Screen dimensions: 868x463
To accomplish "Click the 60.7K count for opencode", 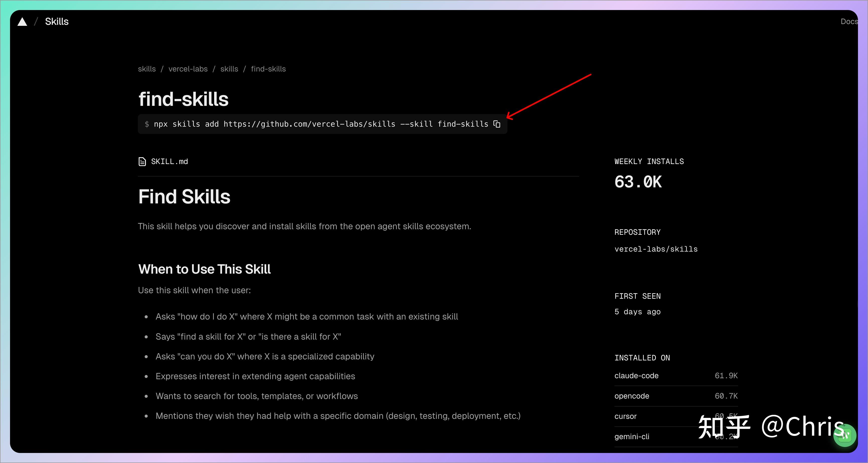I will (x=726, y=396).
